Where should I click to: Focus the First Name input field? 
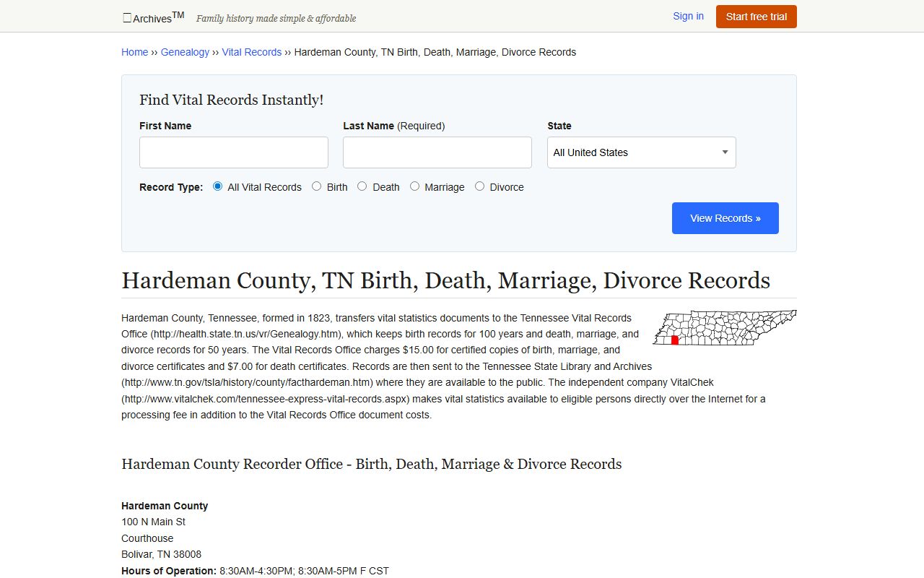click(234, 152)
